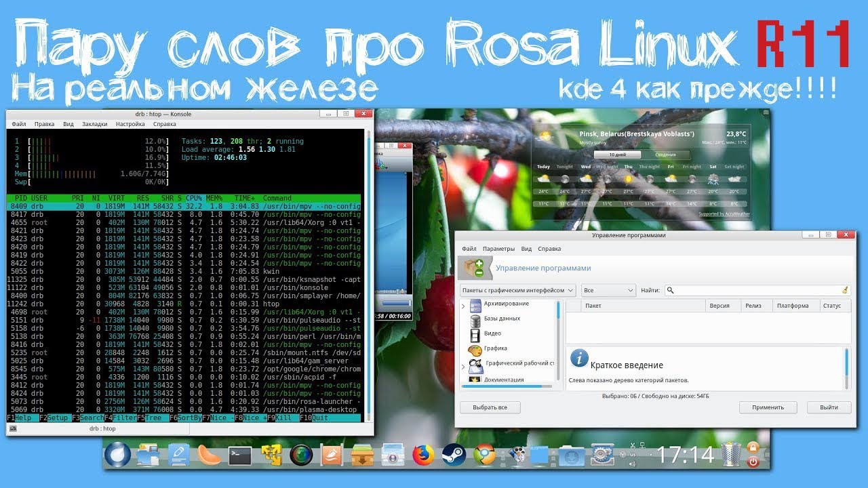Open Параметры menu in package manager

pyautogui.click(x=498, y=249)
